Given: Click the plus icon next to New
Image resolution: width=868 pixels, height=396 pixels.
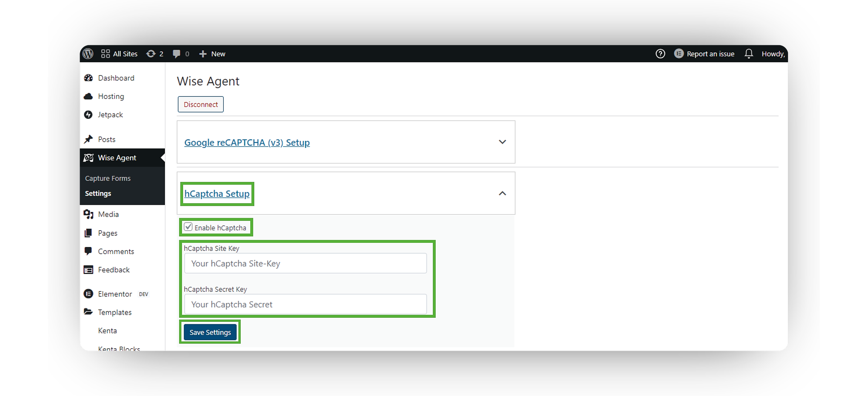Looking at the screenshot, I should coord(203,54).
